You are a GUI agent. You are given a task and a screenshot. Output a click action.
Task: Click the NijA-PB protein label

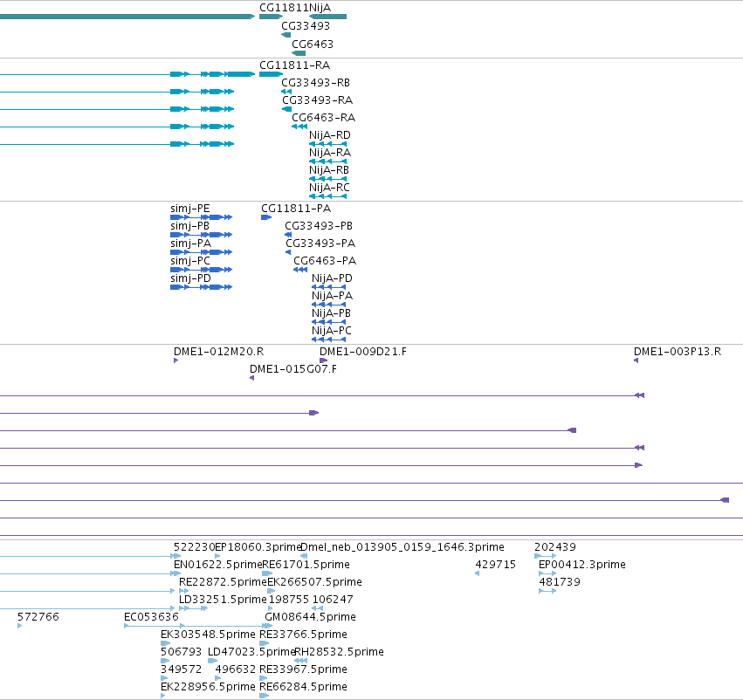(x=331, y=313)
